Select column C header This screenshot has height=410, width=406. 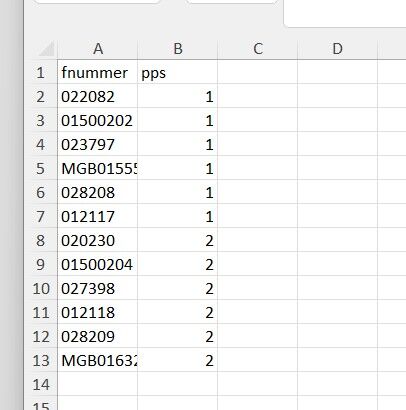pos(258,49)
